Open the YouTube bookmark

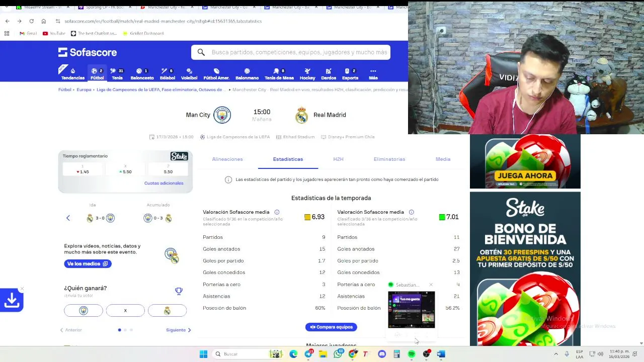pos(54,33)
